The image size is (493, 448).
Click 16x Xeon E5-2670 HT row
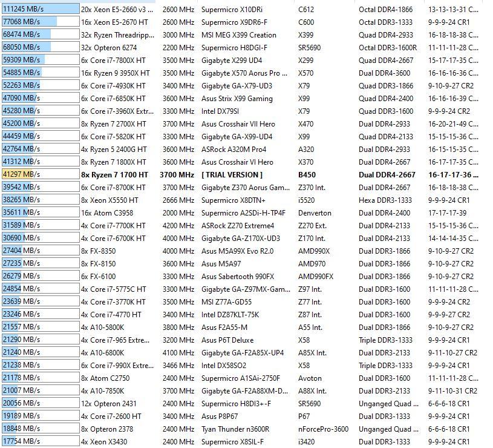(240, 22)
